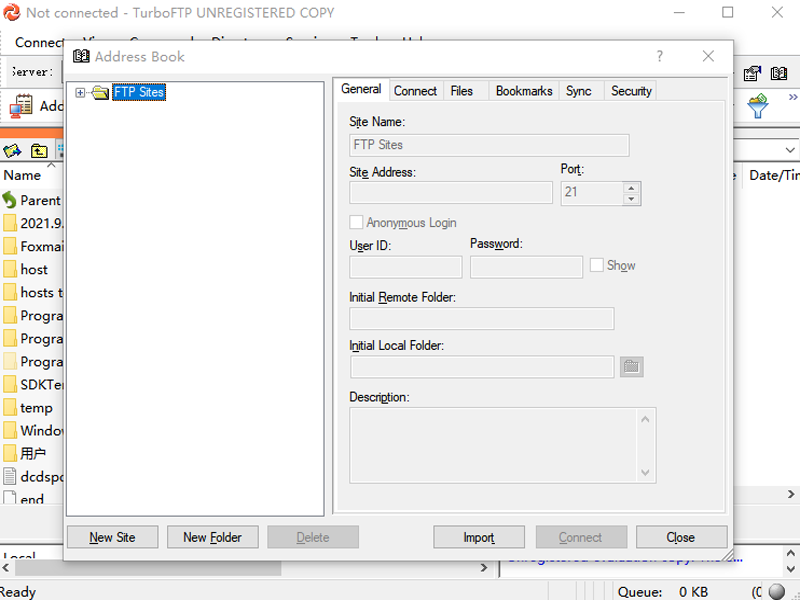The width and height of the screenshot is (800, 600).
Task: Click the browse Initial Local Folder icon
Action: (x=632, y=366)
